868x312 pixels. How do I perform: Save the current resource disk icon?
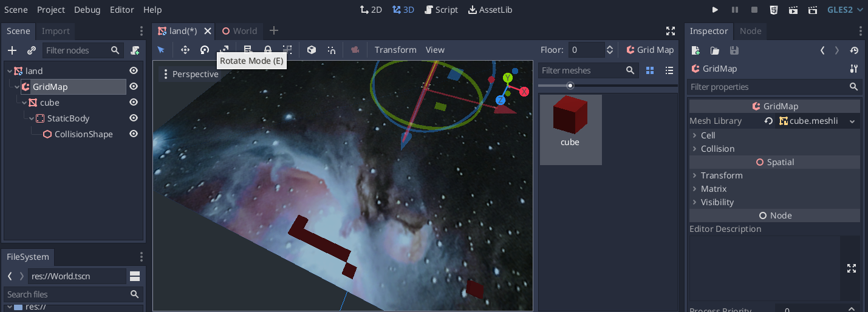pos(734,51)
